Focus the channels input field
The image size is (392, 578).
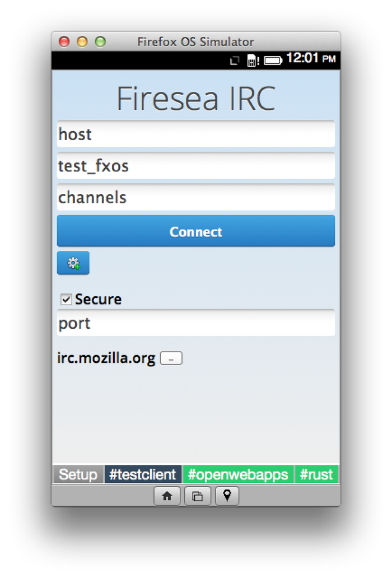tap(196, 198)
